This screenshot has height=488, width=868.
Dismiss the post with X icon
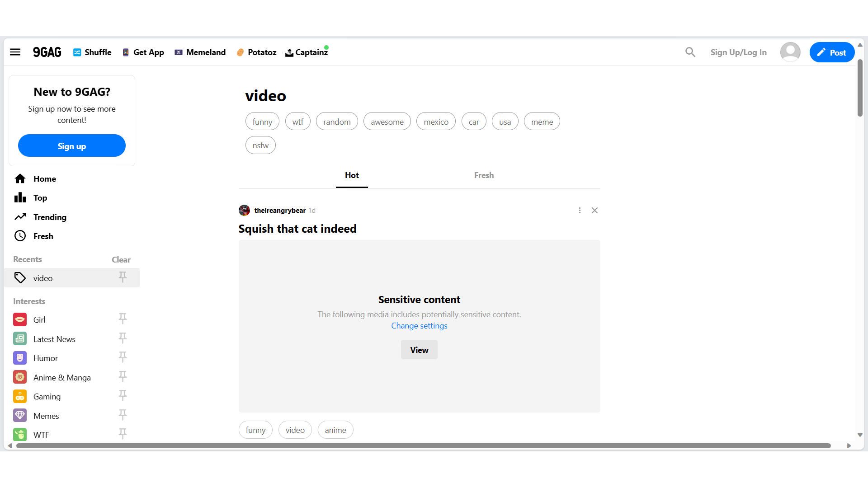[594, 210]
